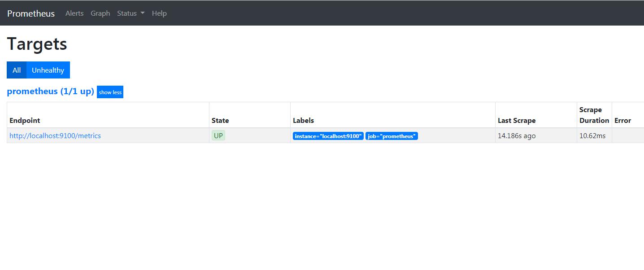Open http://localhost:9100/metrics endpoint link
This screenshot has width=644, height=270.
pyautogui.click(x=55, y=136)
